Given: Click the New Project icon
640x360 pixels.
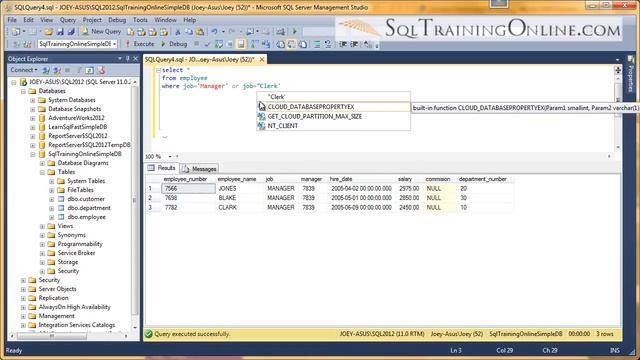Looking at the screenshot, I should pyautogui.click(x=16, y=31).
